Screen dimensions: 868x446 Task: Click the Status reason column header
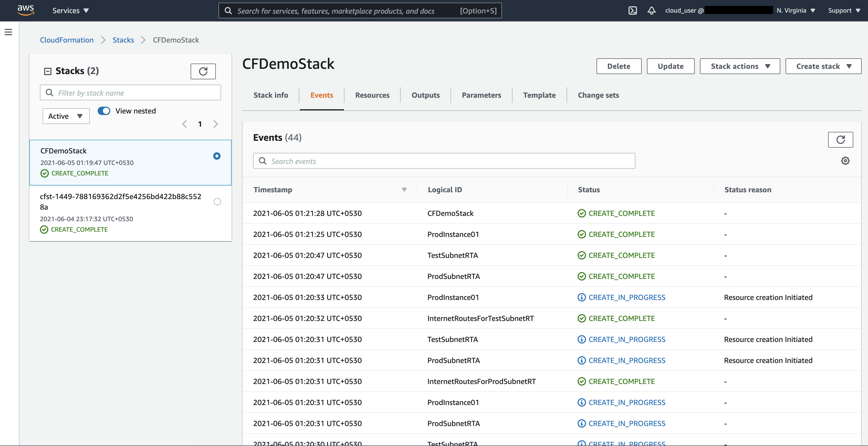point(748,190)
